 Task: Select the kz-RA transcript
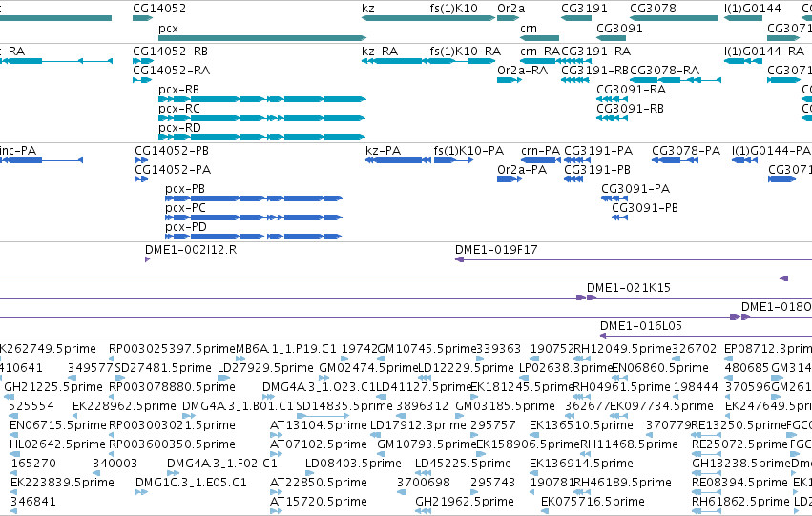(x=395, y=61)
